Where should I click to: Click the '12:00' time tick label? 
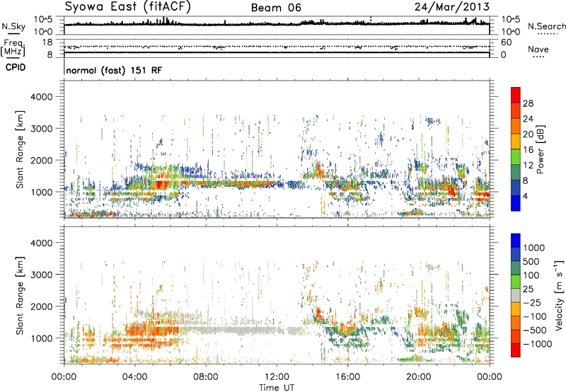[x=277, y=377]
